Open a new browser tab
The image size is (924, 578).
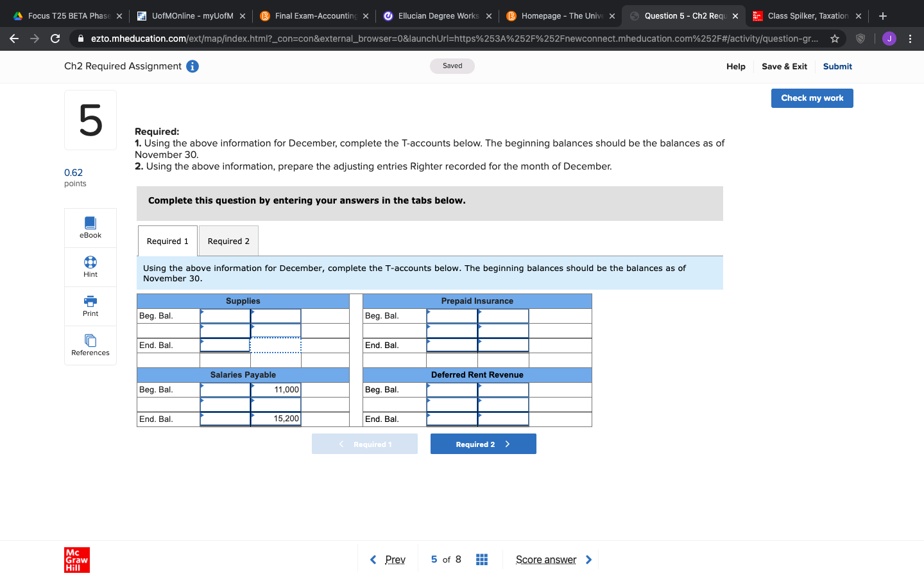883,16
